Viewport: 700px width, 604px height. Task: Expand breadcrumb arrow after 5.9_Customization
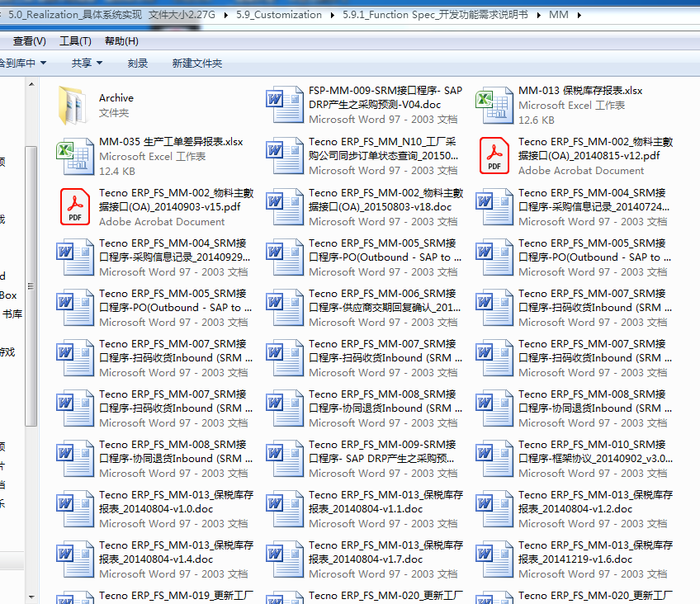(x=332, y=15)
